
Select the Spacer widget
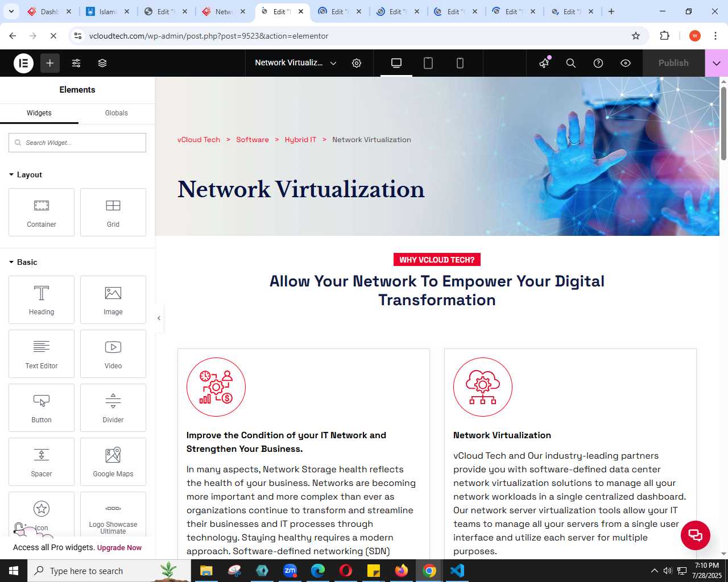42,462
